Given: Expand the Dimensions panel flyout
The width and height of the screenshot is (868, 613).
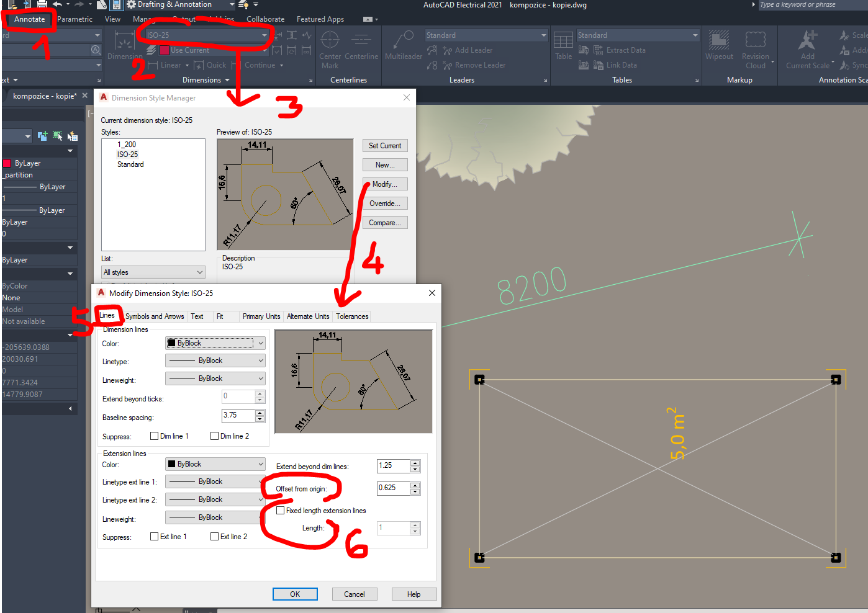Looking at the screenshot, I should (206, 80).
